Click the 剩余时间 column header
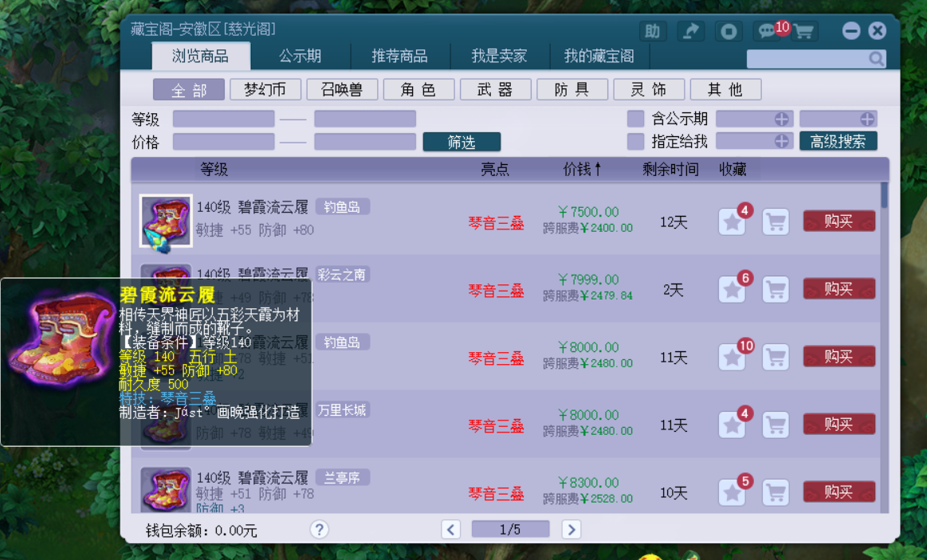 [670, 170]
